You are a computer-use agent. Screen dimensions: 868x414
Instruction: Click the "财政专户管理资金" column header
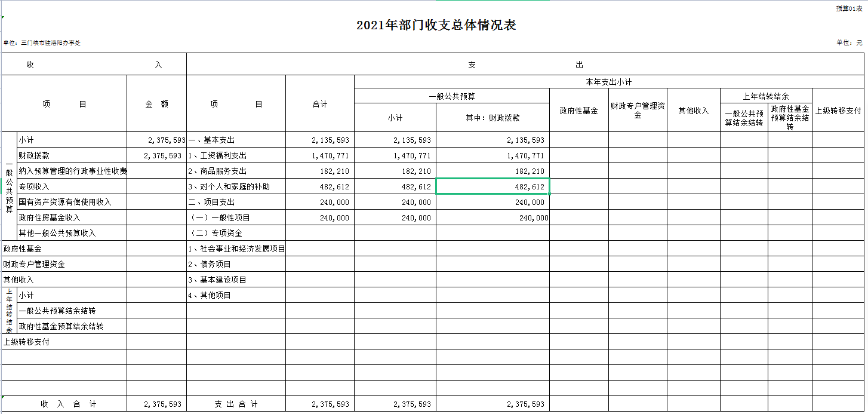click(x=638, y=111)
